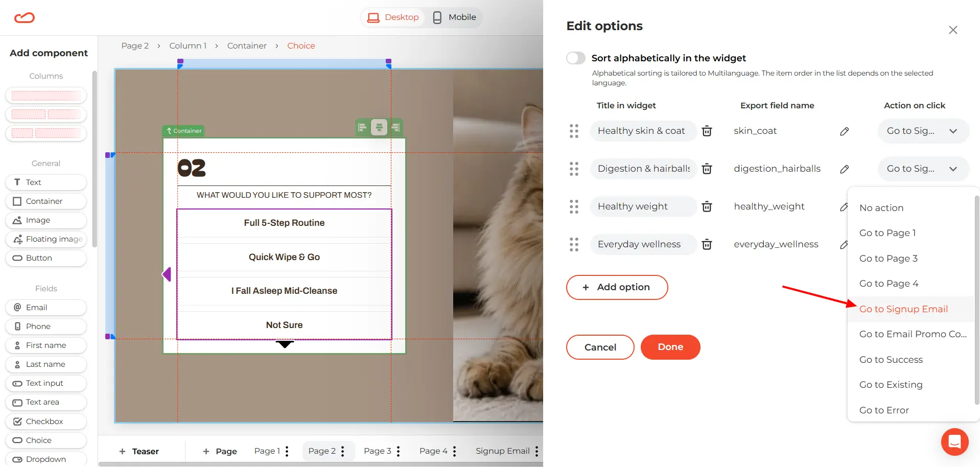
Task: Grab drag handle for Healthy skin & coat
Action: pos(574,131)
